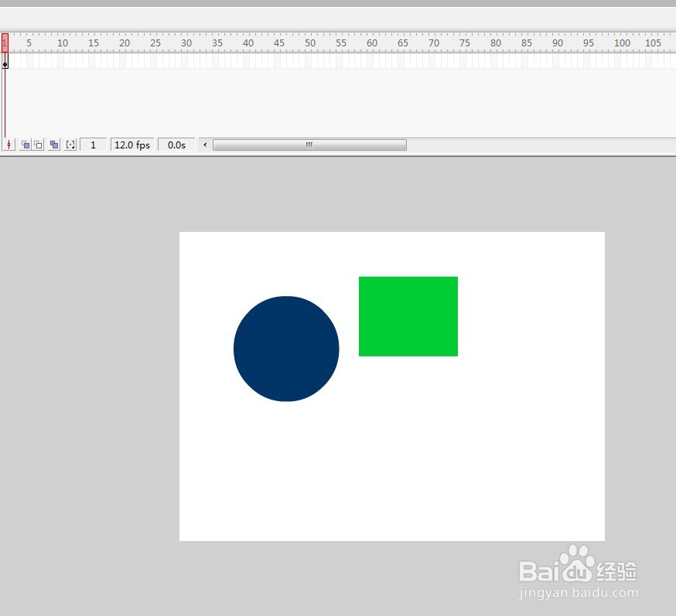Click the timeline horizontal scrollbar thumb
Screen dimensions: 676x616
tap(309, 145)
